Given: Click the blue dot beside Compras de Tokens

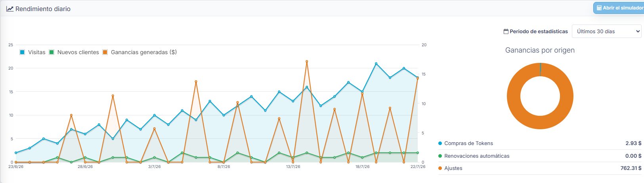Looking at the screenshot, I should point(440,143).
